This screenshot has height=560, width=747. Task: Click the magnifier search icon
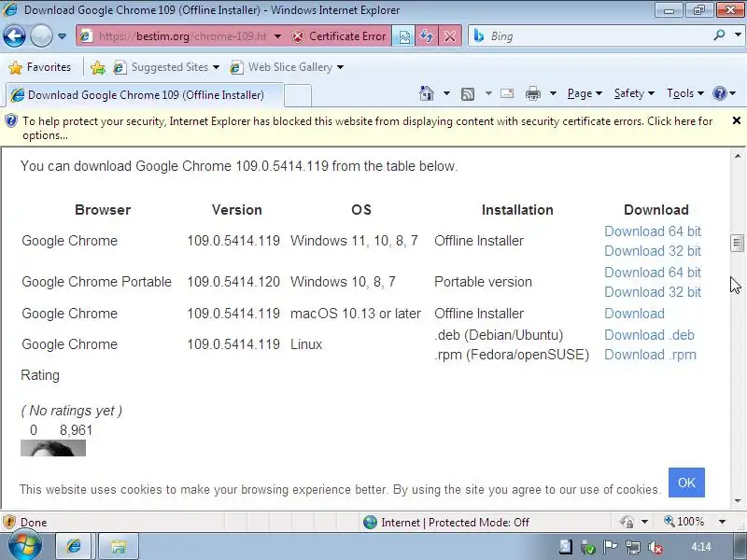click(719, 35)
